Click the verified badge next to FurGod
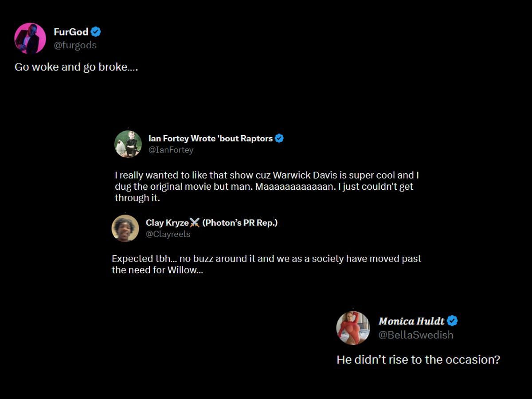 [x=96, y=32]
